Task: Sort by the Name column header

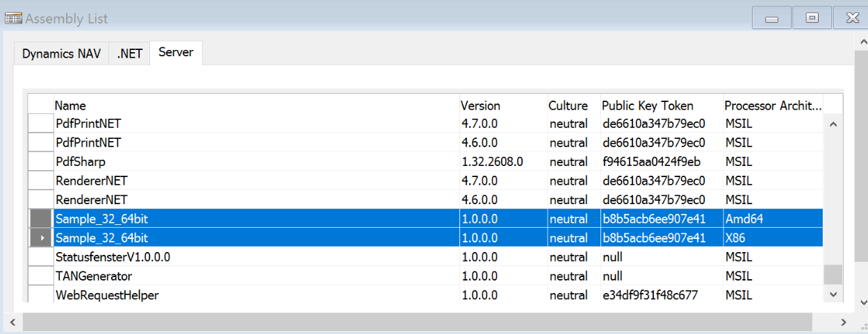Action: point(256,106)
